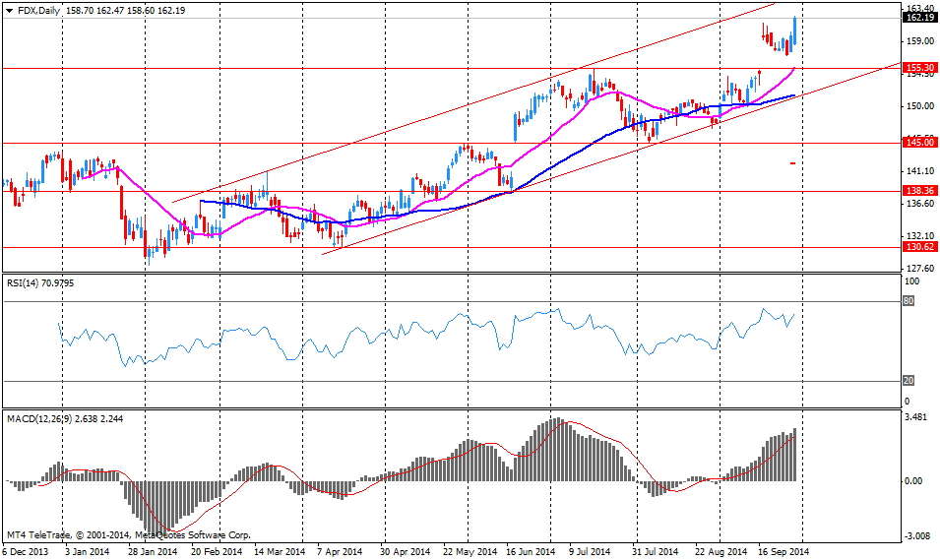
Task: Click the 3.481 MACD scale label
Action: pyautogui.click(x=917, y=418)
